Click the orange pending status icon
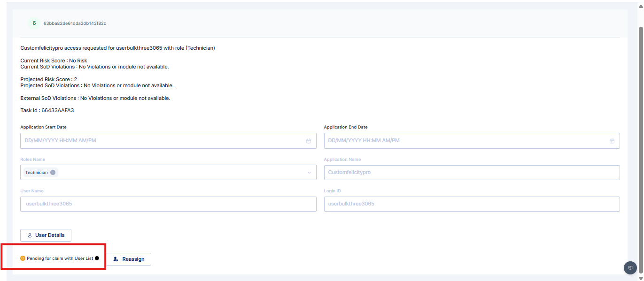Image resolution: width=644 pixels, height=281 pixels. point(23,258)
